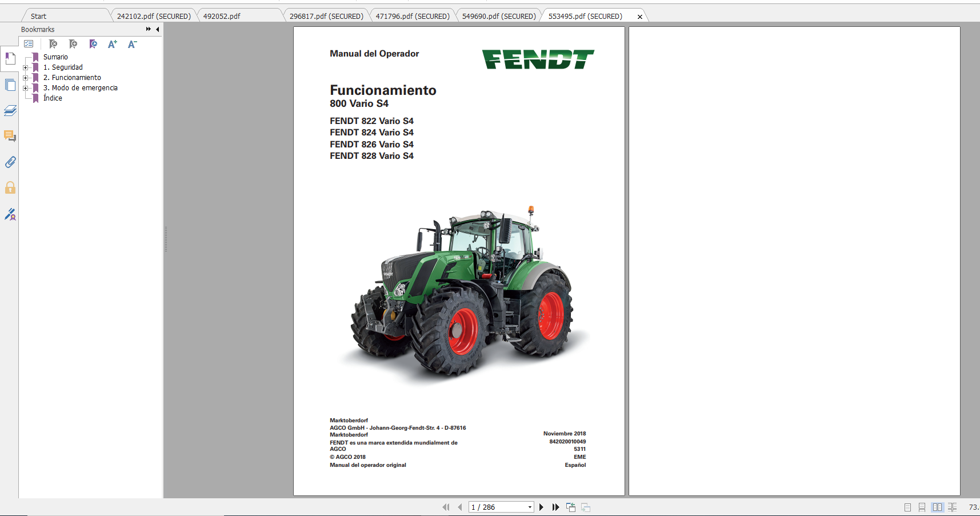The height and width of the screenshot is (516, 980).
Task: Click the set bookmark destination icon
Action: tap(93, 44)
